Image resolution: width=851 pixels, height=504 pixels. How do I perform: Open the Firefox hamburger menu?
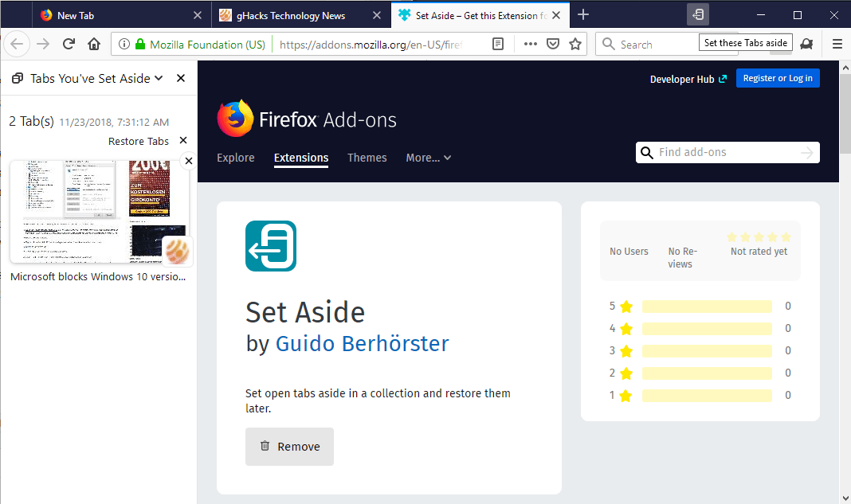point(837,44)
